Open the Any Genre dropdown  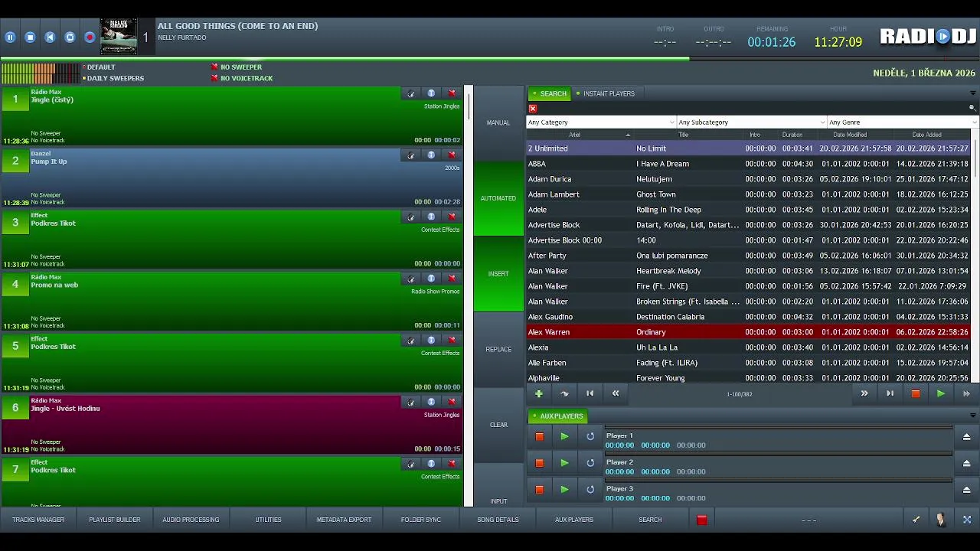pos(903,122)
